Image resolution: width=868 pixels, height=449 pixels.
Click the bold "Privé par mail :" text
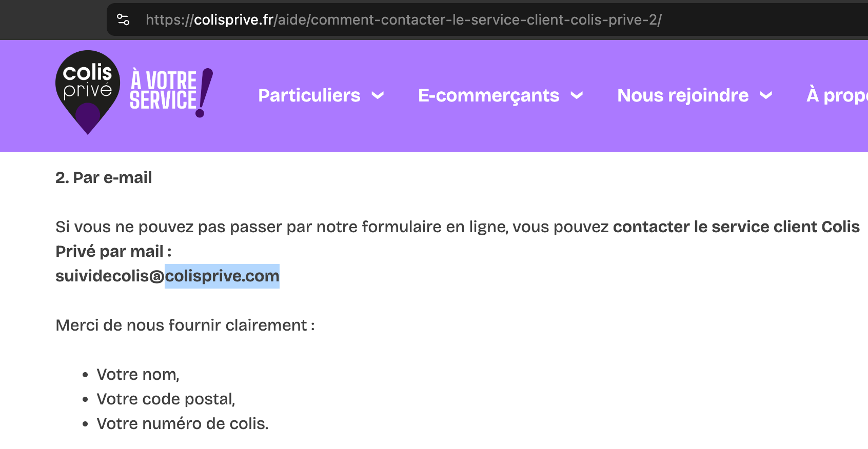pyautogui.click(x=113, y=252)
